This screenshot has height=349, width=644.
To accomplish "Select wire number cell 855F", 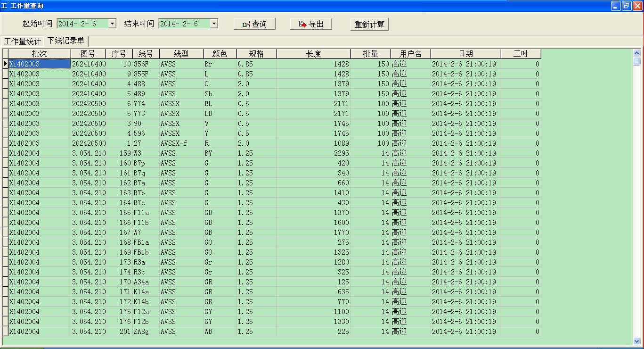I will tap(146, 74).
